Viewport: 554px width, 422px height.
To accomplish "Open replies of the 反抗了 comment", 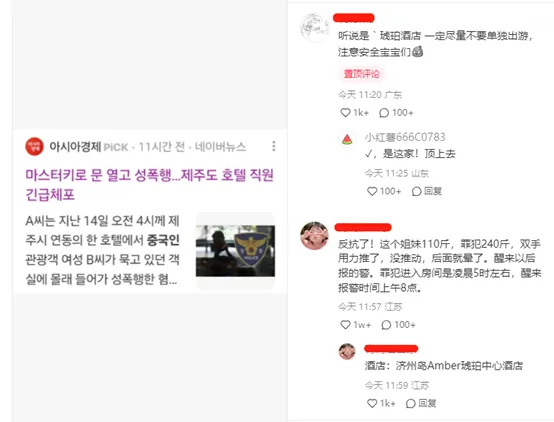I will [x=398, y=325].
